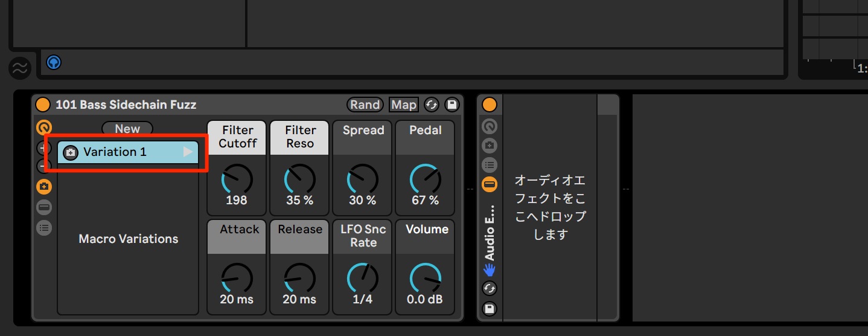Click the Hot-Swap icon on the Audio Effect Rack
Viewport: 868px width, 336px height.
pyautogui.click(x=490, y=289)
